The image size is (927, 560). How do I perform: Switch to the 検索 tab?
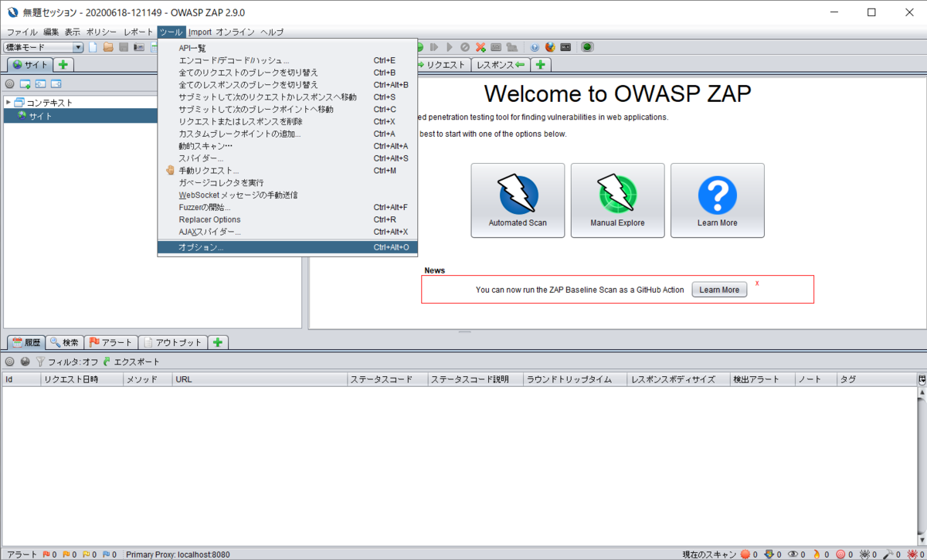tap(64, 342)
